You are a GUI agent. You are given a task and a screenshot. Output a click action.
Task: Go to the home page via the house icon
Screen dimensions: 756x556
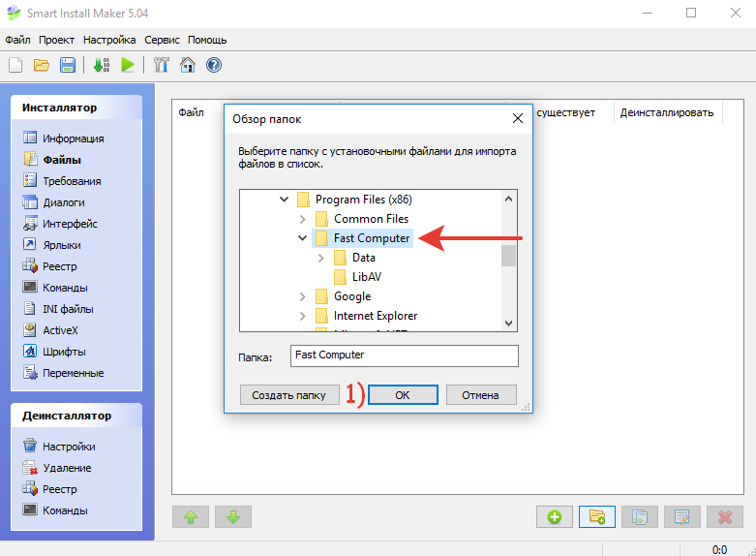point(188,65)
